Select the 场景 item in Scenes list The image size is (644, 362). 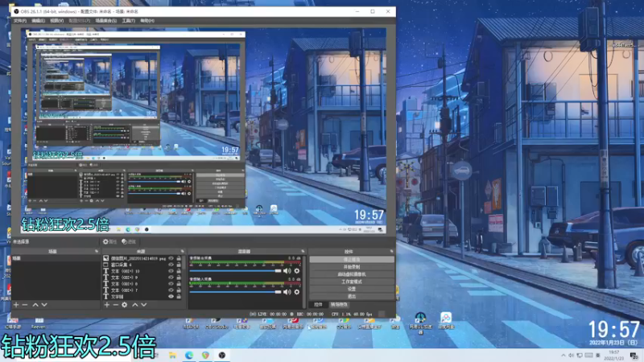click(x=56, y=258)
